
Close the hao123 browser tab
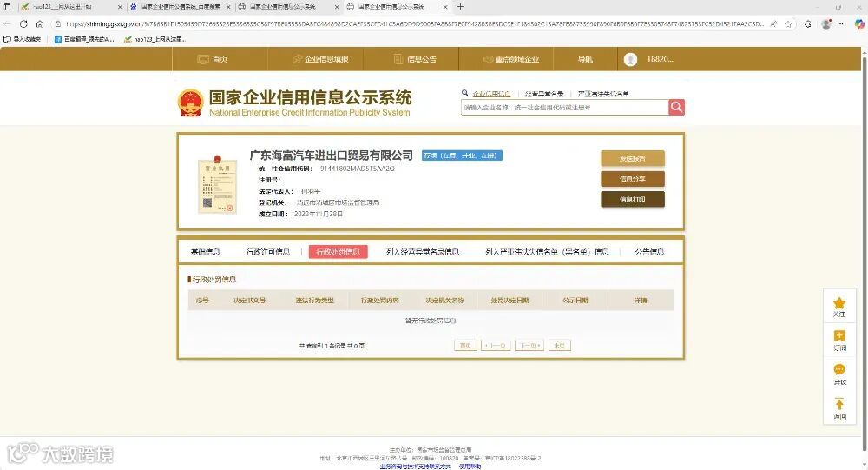(120, 7)
